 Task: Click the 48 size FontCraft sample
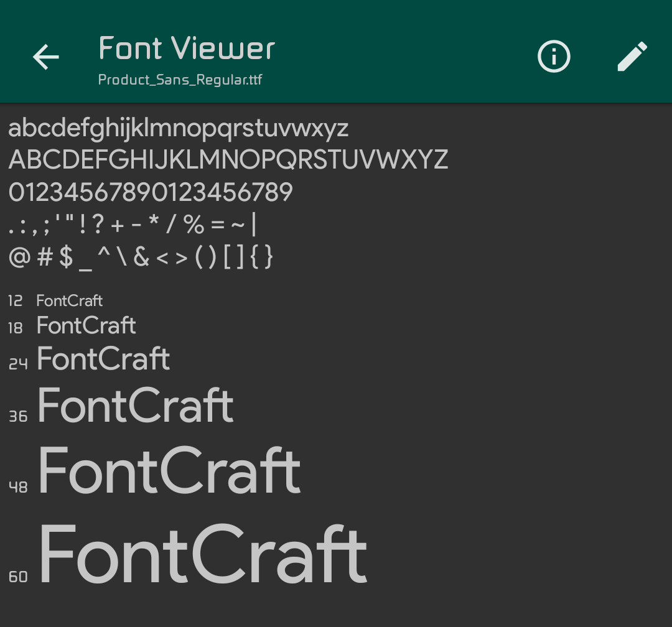[x=169, y=470]
